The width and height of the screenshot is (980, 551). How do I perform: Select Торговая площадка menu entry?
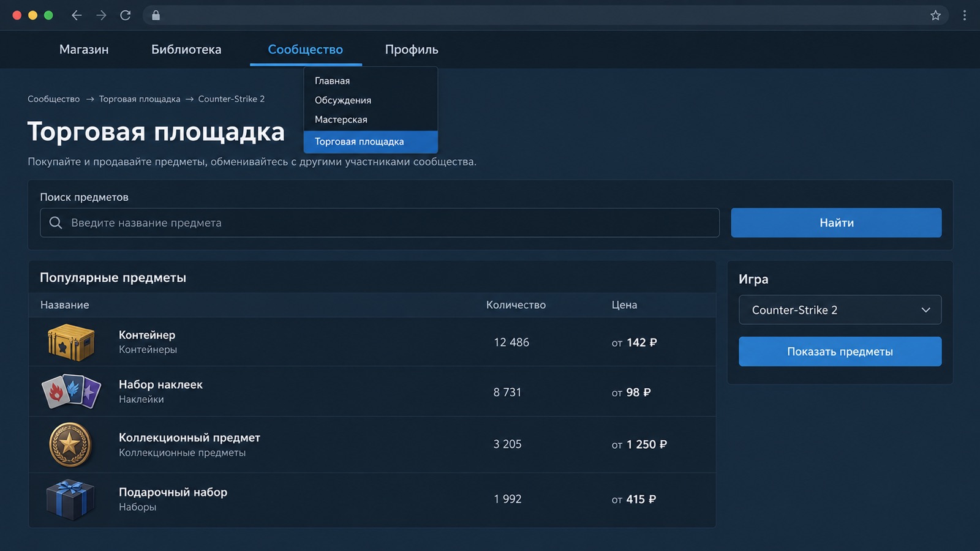(371, 141)
